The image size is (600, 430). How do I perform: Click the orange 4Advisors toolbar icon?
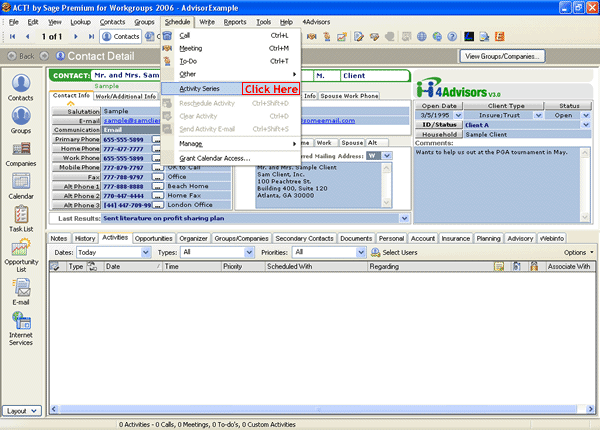click(499, 36)
